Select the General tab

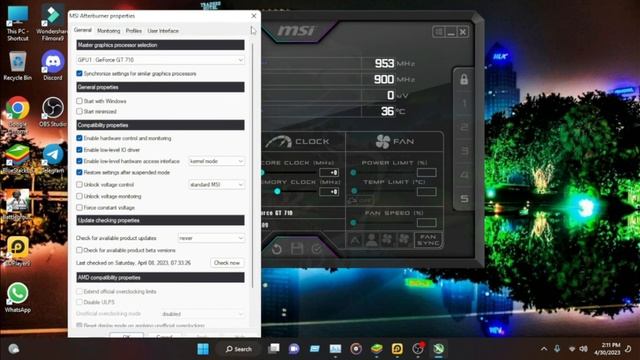point(82,30)
